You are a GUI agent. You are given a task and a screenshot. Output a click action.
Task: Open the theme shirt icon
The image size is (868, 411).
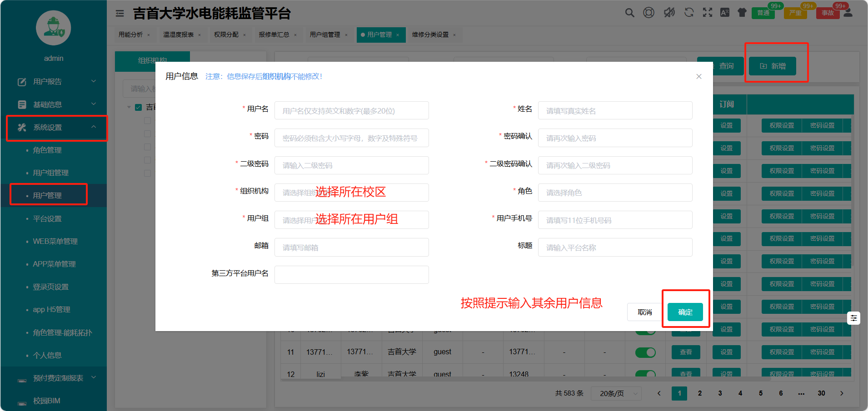[742, 13]
